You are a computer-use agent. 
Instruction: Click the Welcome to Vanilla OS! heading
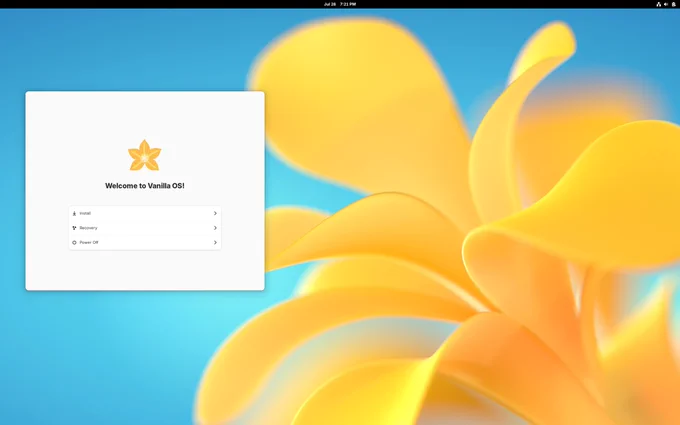(x=145, y=186)
